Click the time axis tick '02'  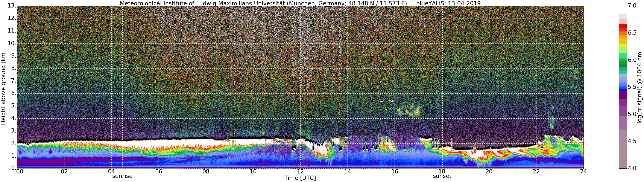pos(64,172)
